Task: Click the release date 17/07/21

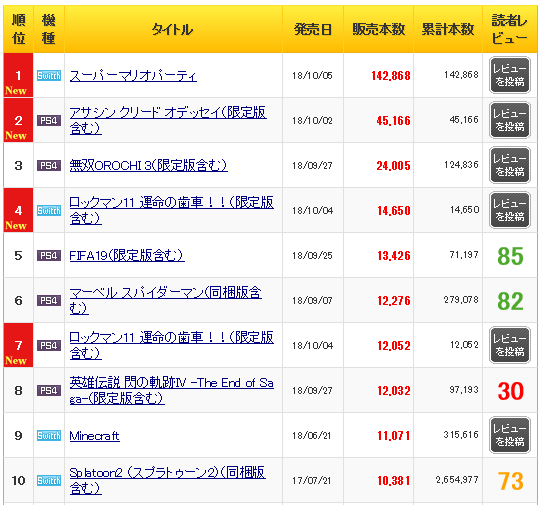Action: [312, 481]
